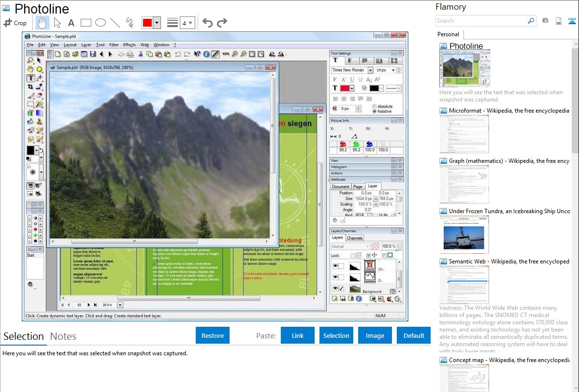Open the Personal tab
The height and width of the screenshot is (392, 579).
coord(449,34)
